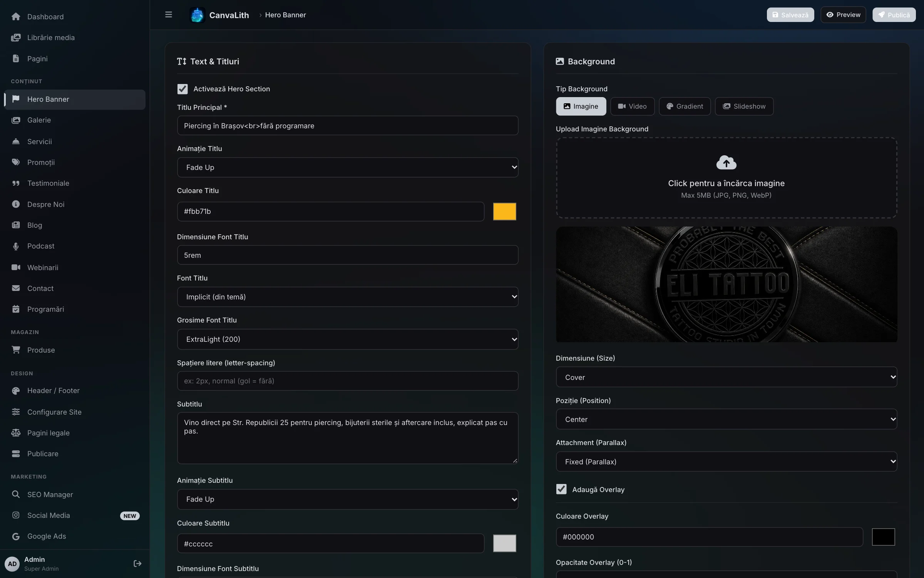Click the Pagini document icon
Image resolution: width=924 pixels, height=578 pixels.
click(x=16, y=59)
